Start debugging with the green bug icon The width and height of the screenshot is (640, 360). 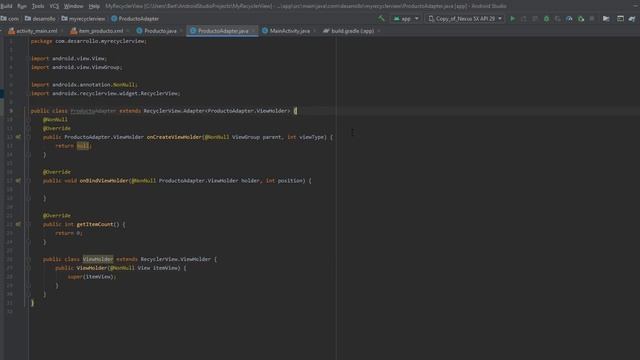coord(546,19)
